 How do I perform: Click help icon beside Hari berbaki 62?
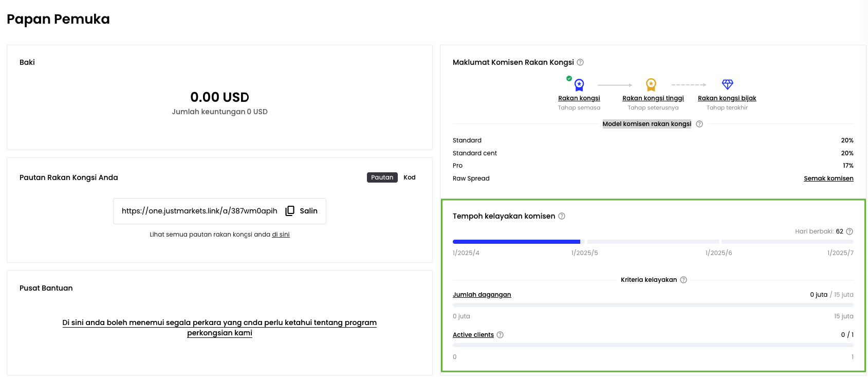point(849,231)
